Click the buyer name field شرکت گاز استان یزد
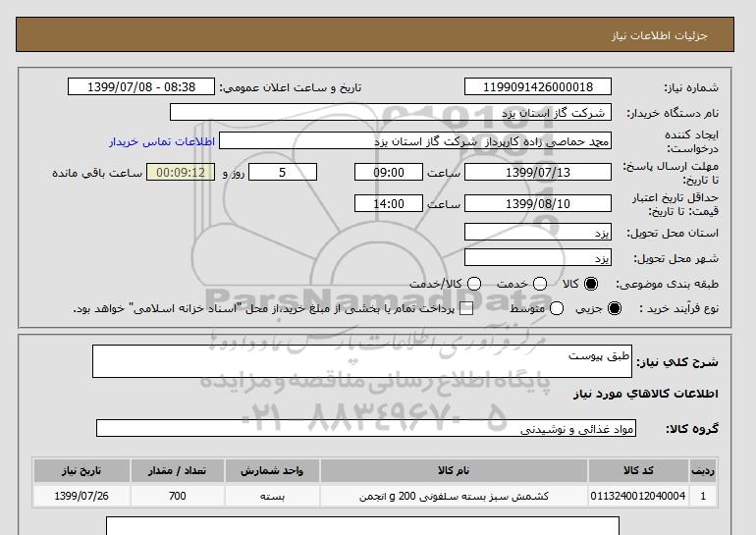The width and height of the screenshot is (756, 535). pyautogui.click(x=391, y=112)
